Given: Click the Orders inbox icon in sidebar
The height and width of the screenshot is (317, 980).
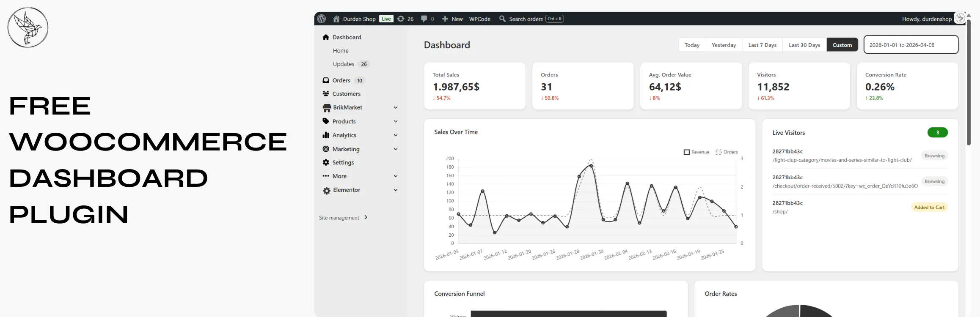Looking at the screenshot, I should pos(326,80).
